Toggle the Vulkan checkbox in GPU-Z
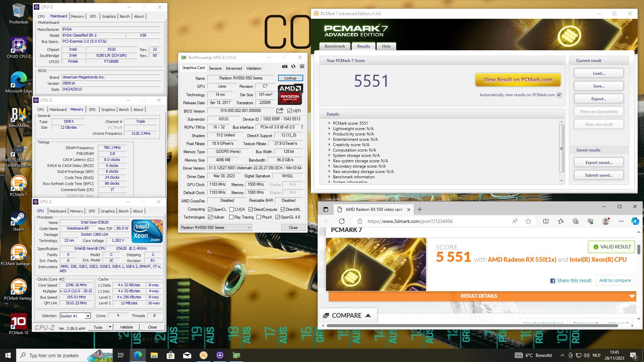644x362 pixels. click(x=210, y=217)
